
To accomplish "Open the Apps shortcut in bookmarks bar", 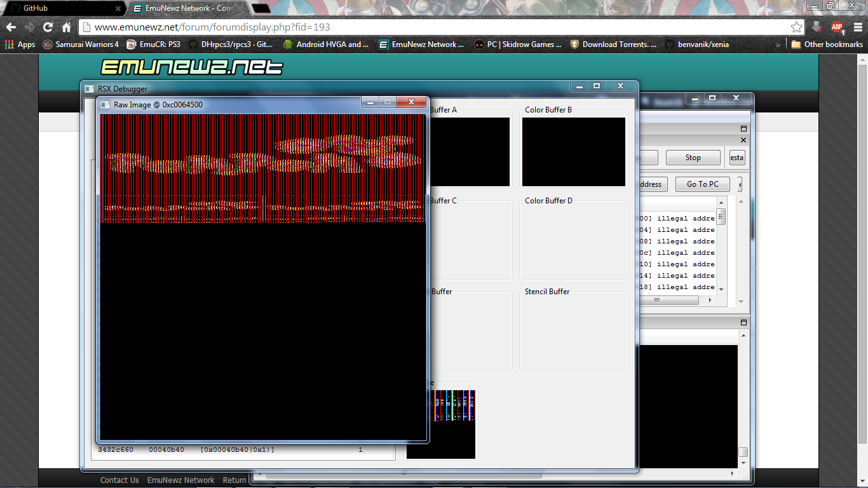I will click(20, 44).
